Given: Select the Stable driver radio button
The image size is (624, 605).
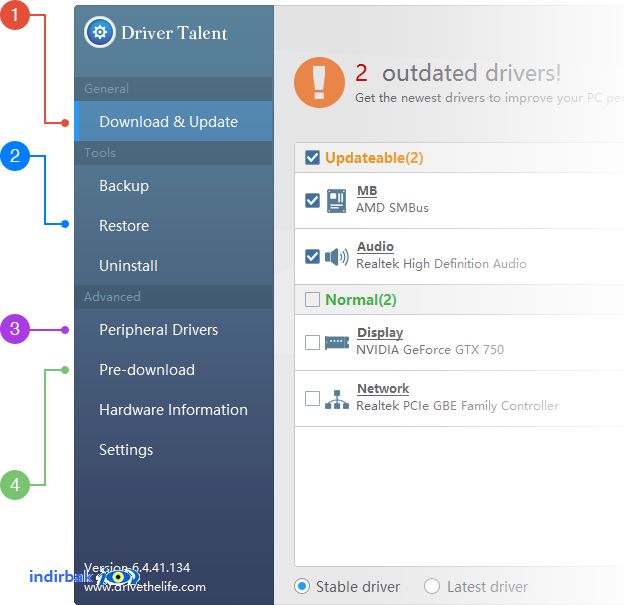Looking at the screenshot, I should coord(302,586).
